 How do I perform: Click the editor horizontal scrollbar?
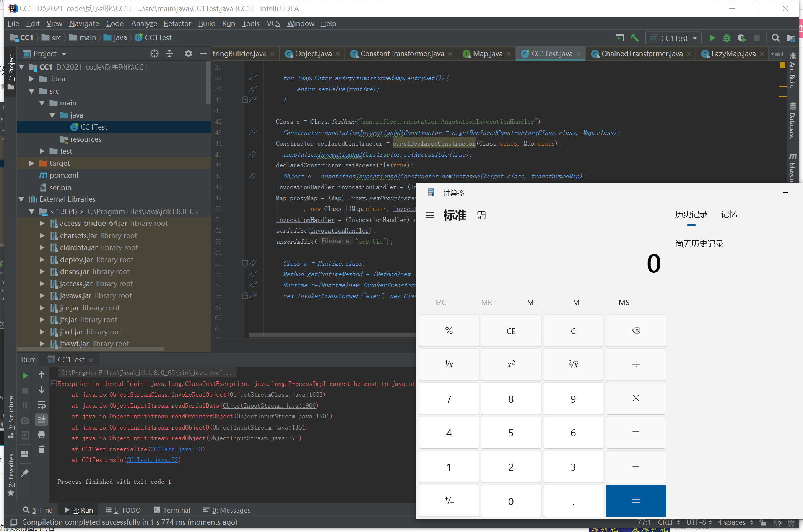[x=332, y=335]
